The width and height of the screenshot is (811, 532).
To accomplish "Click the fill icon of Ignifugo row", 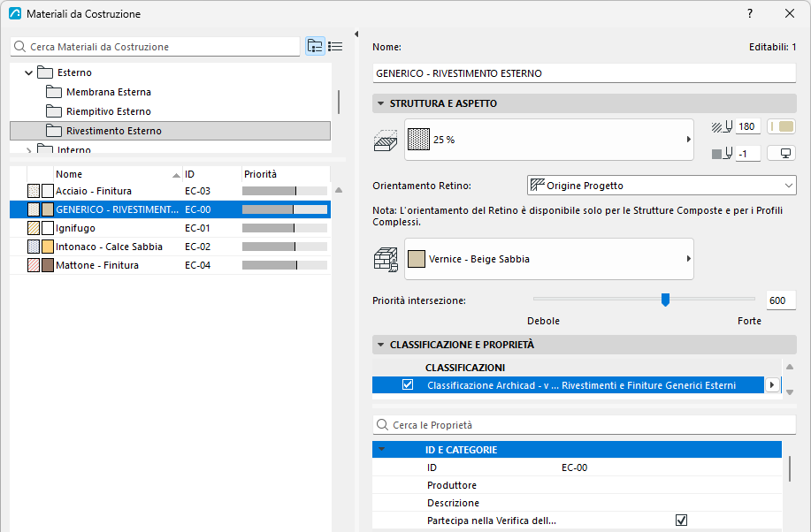I will coord(34,228).
